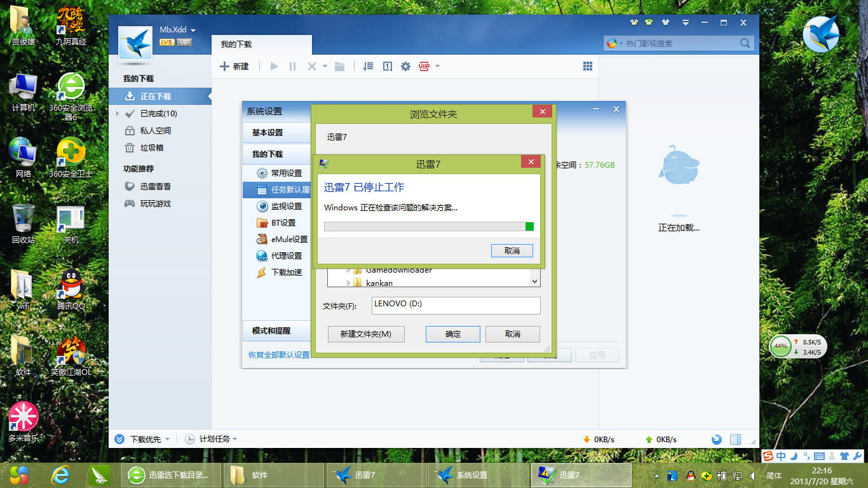Select 代理设置 icon in settings
The width and height of the screenshot is (868, 488).
click(x=262, y=255)
